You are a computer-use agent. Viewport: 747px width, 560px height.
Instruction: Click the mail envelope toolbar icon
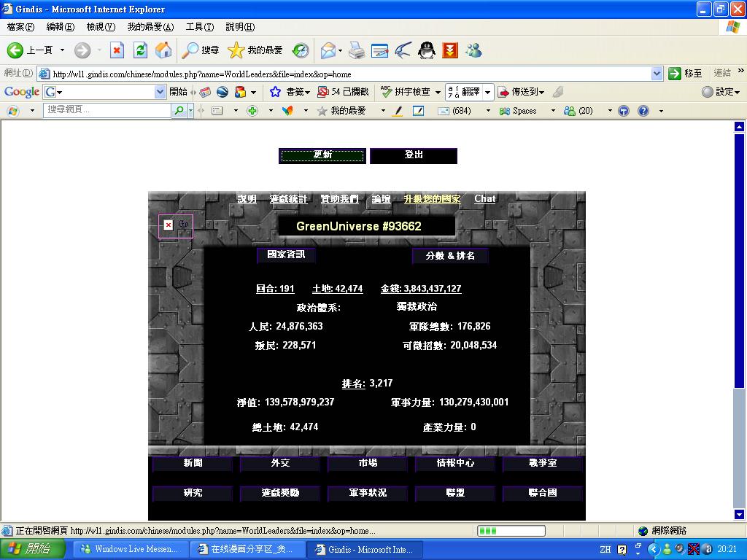point(328,50)
